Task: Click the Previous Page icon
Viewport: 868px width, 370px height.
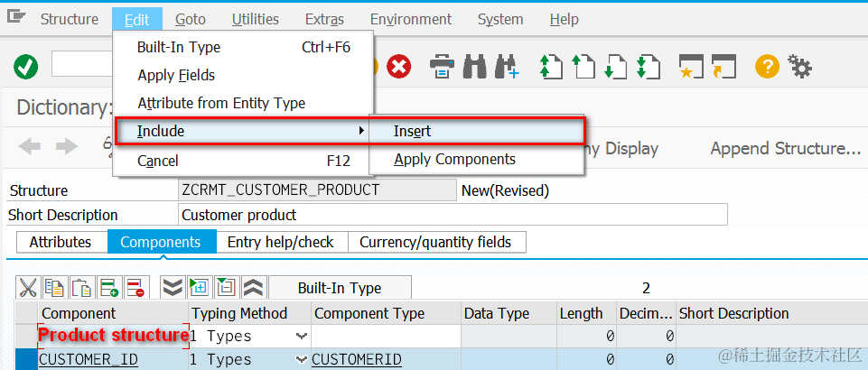Action: [583, 67]
